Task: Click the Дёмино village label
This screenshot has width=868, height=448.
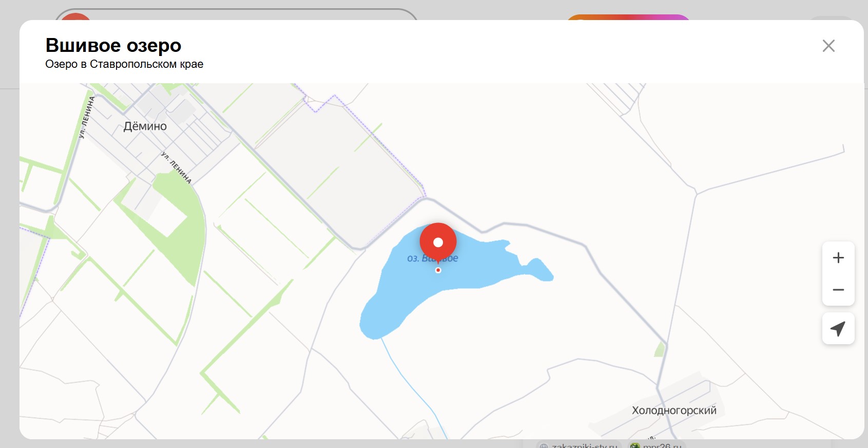Action: (145, 126)
